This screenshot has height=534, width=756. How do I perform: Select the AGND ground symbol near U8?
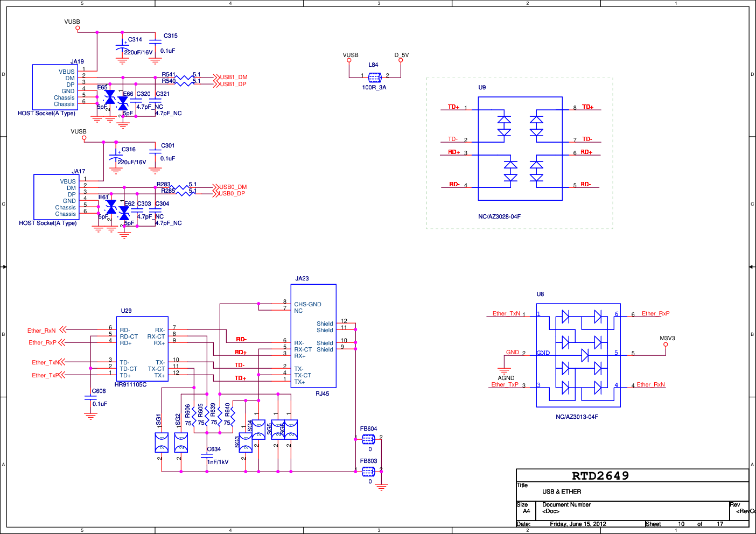click(x=504, y=371)
